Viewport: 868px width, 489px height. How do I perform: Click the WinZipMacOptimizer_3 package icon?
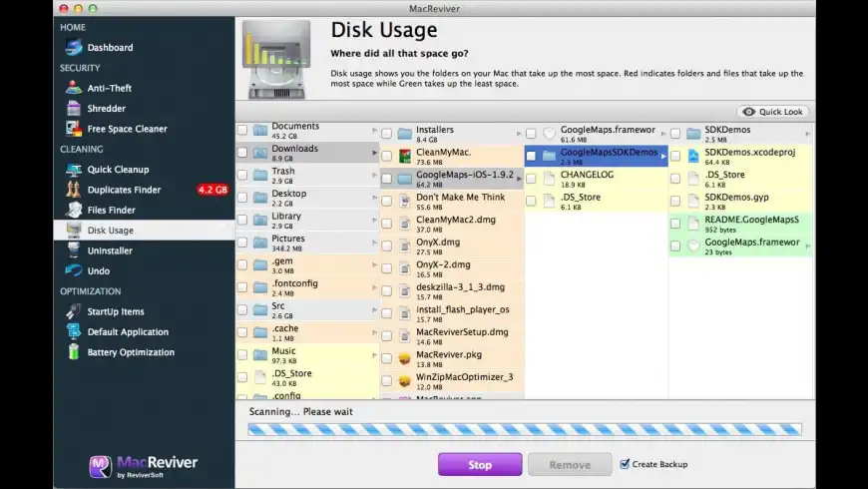click(x=405, y=381)
